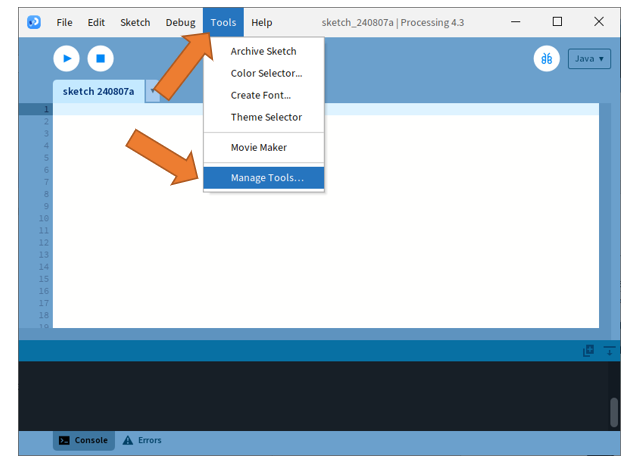Copy console contents icon

pyautogui.click(x=588, y=351)
